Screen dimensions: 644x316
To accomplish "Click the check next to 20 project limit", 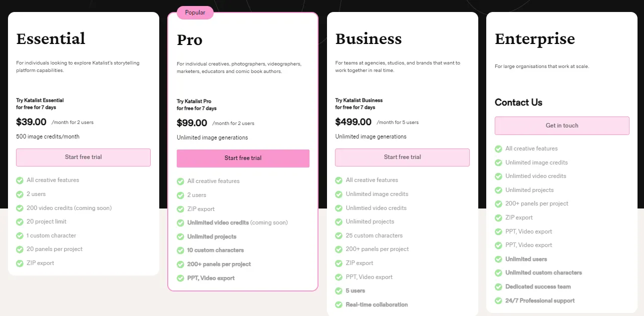I will pyautogui.click(x=20, y=221).
